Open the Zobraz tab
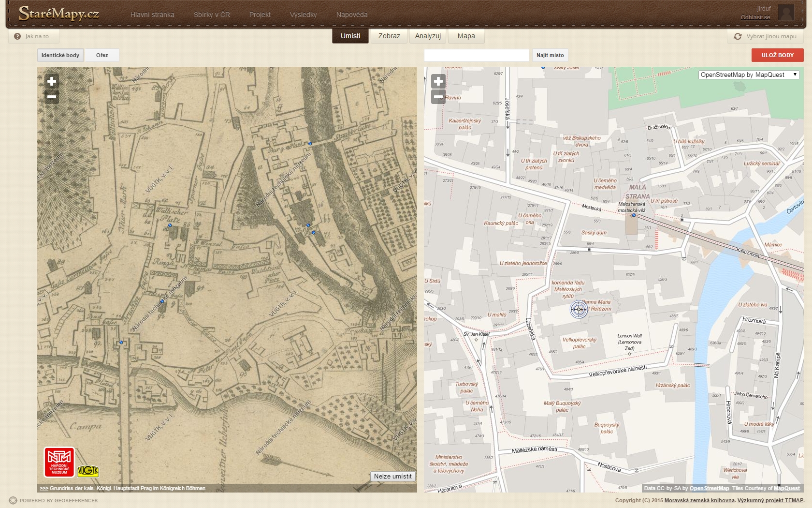 (389, 36)
